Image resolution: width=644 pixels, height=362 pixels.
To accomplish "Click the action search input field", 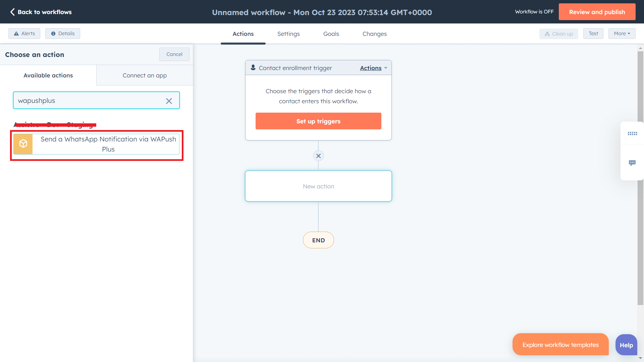I will (x=89, y=101).
